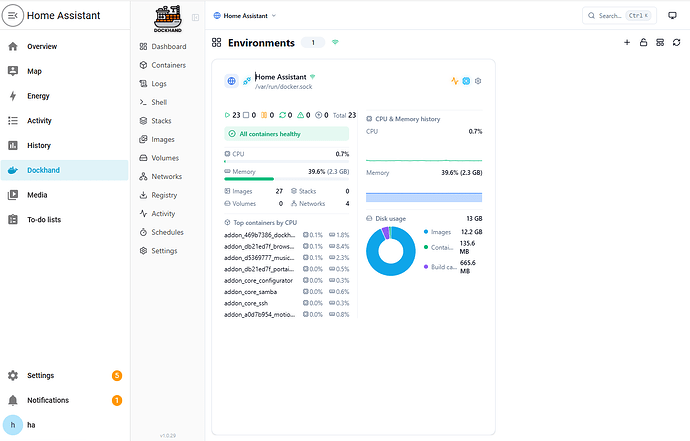Click the purple Build cache legend dot

point(426,267)
